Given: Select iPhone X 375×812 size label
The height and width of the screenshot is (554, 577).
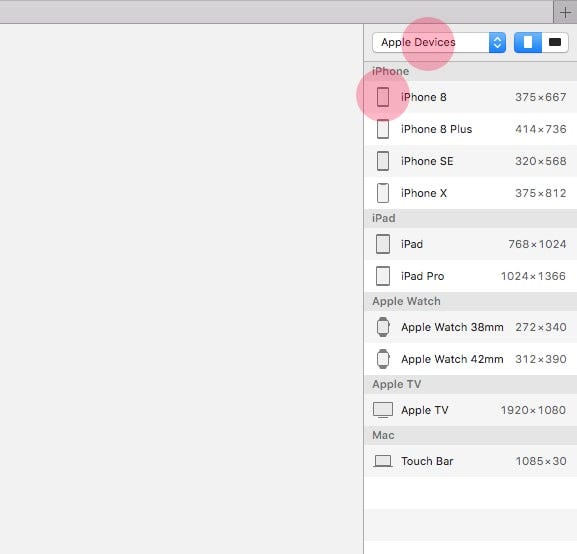Looking at the screenshot, I should pyautogui.click(x=540, y=193).
